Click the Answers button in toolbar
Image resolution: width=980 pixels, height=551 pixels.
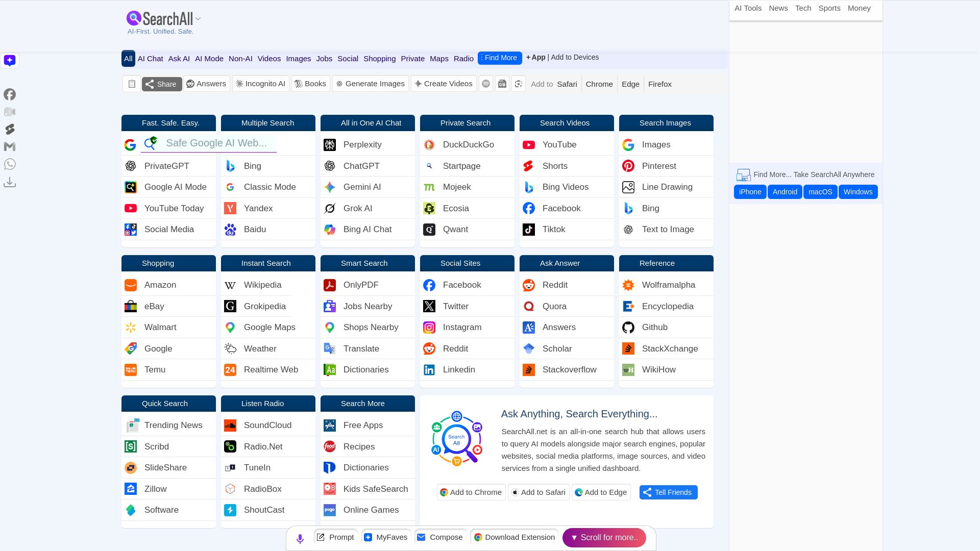(x=206, y=84)
